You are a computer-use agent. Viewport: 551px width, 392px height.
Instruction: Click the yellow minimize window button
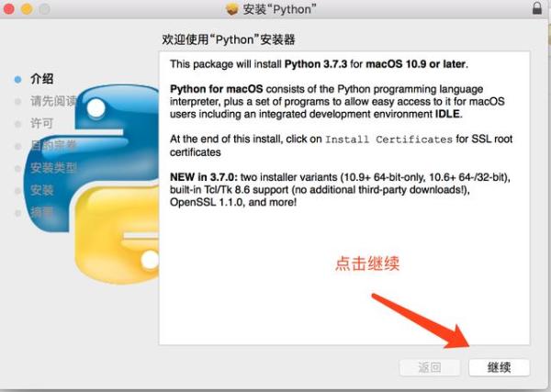pos(27,9)
